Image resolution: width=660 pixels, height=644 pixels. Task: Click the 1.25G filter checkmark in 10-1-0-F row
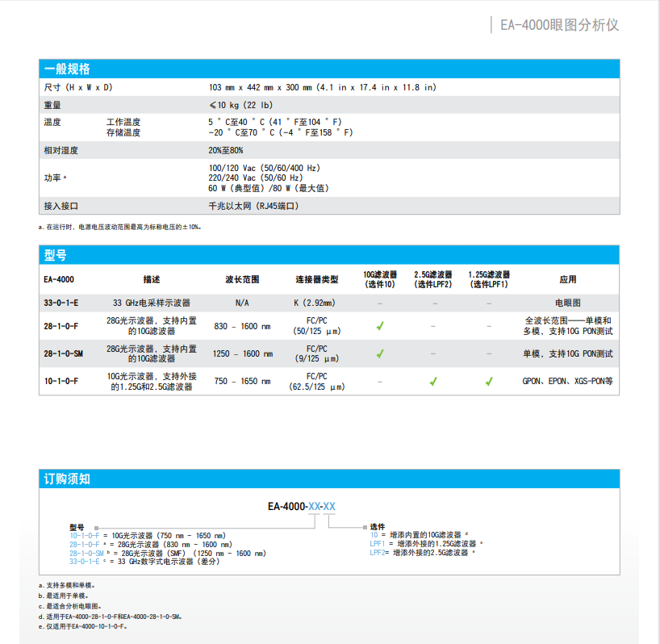pos(489,381)
